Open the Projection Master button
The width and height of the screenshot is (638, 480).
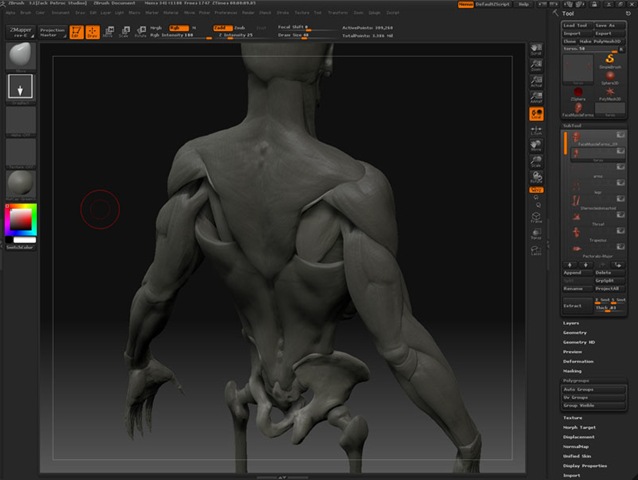[x=52, y=32]
